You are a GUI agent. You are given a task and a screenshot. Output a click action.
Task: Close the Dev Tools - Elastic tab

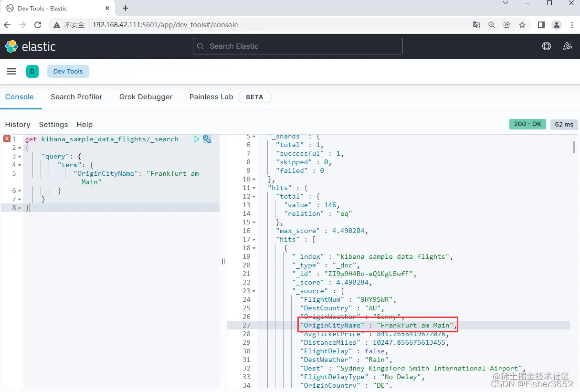[x=108, y=8]
